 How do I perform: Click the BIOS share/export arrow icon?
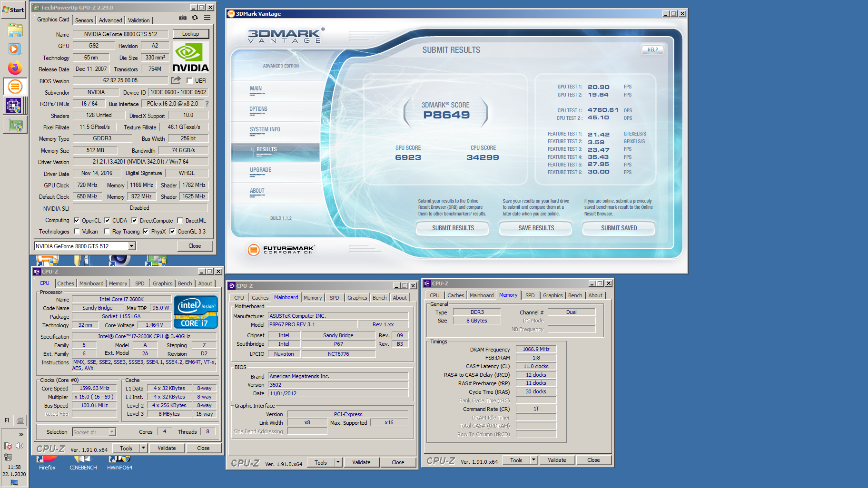coord(176,80)
